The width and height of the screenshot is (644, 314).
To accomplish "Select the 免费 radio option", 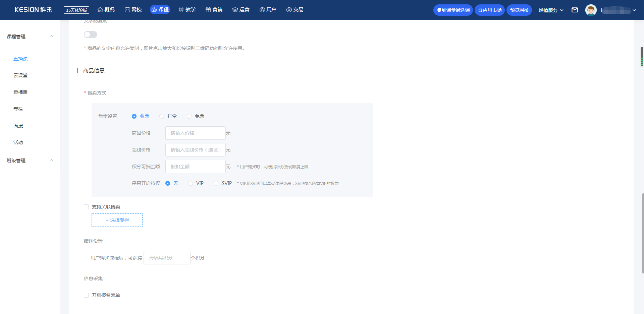I will coord(190,116).
